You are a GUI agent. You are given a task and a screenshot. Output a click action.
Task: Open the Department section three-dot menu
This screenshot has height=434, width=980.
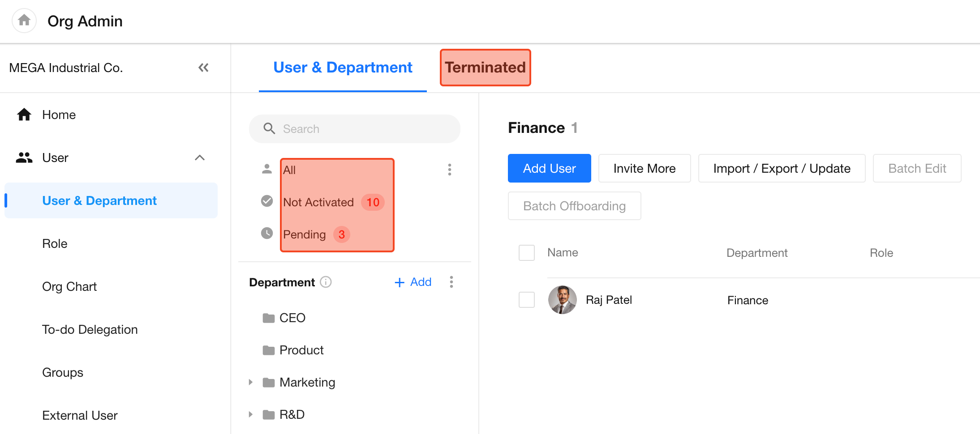pyautogui.click(x=451, y=282)
